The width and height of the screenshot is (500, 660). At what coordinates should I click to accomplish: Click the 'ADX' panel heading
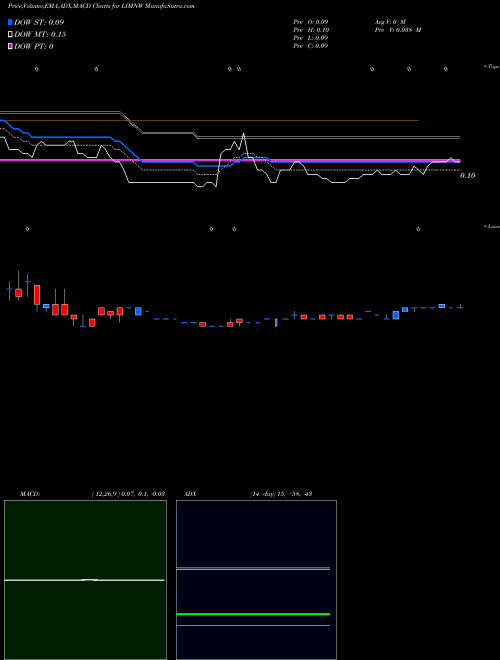pyautogui.click(x=191, y=494)
